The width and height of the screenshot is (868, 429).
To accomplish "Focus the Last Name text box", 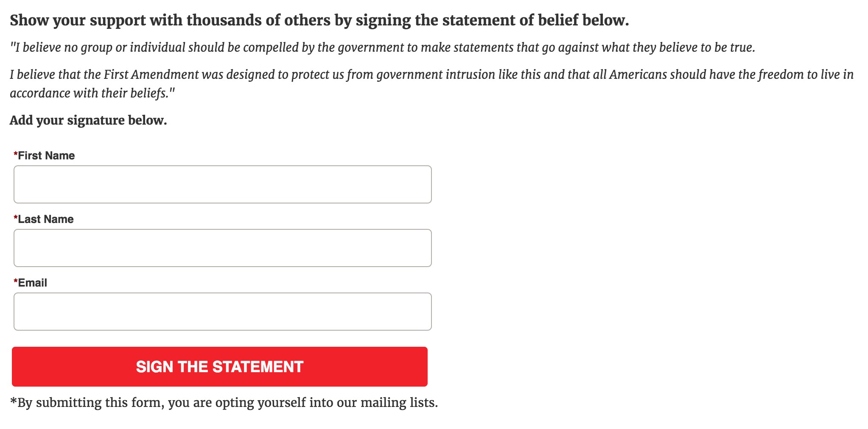I will pos(222,248).
